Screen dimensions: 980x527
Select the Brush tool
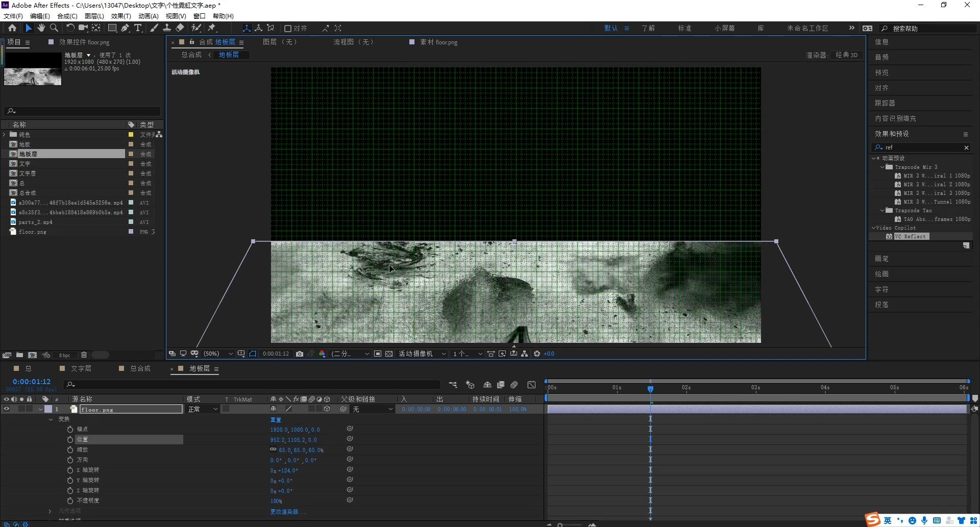click(x=154, y=28)
